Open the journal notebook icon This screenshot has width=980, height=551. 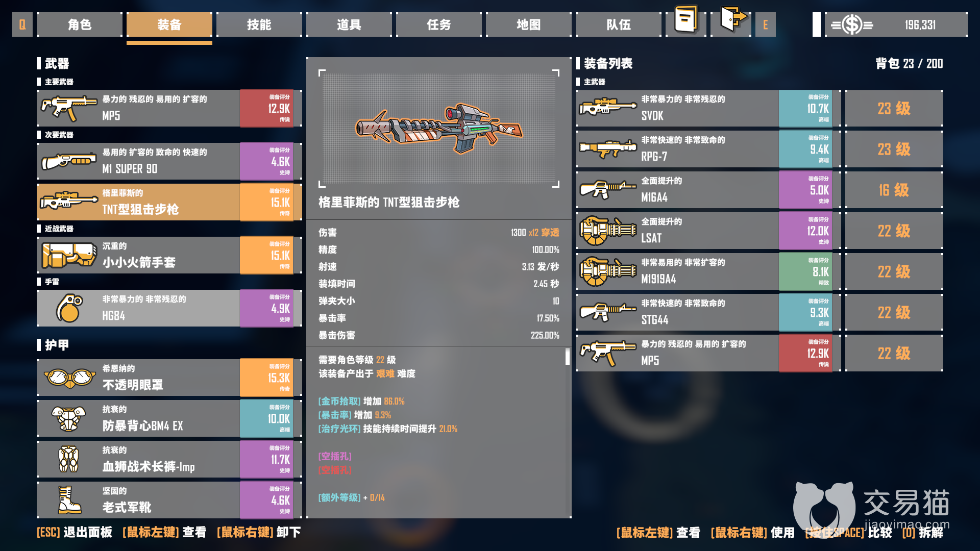686,20
